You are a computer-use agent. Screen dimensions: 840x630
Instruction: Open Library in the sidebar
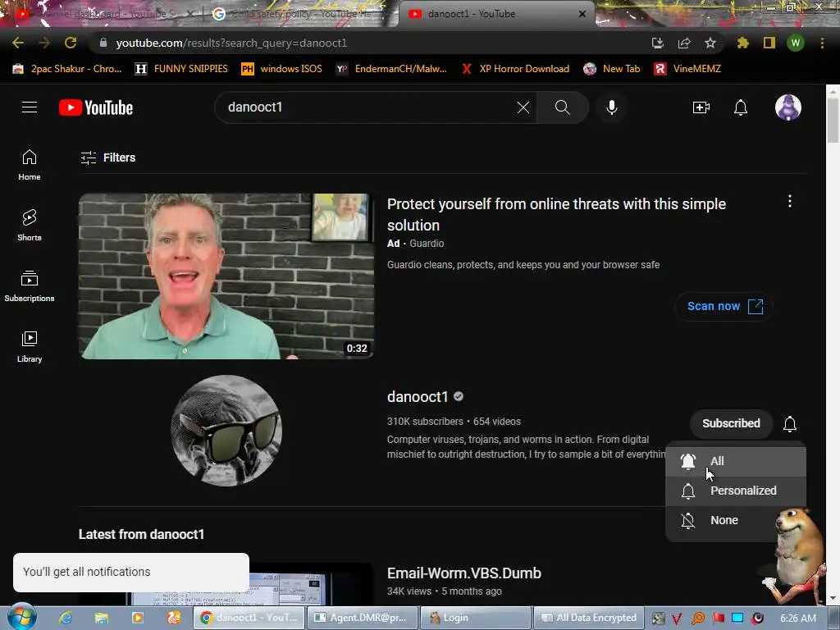click(x=30, y=347)
